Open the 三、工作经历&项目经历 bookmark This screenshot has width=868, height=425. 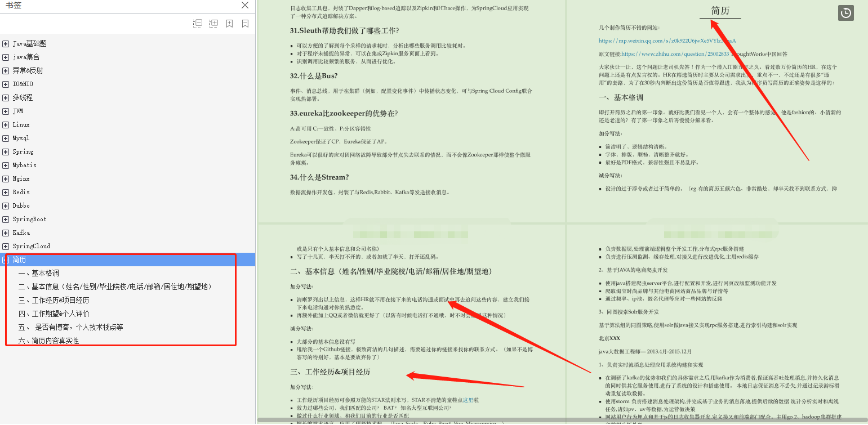[54, 300]
